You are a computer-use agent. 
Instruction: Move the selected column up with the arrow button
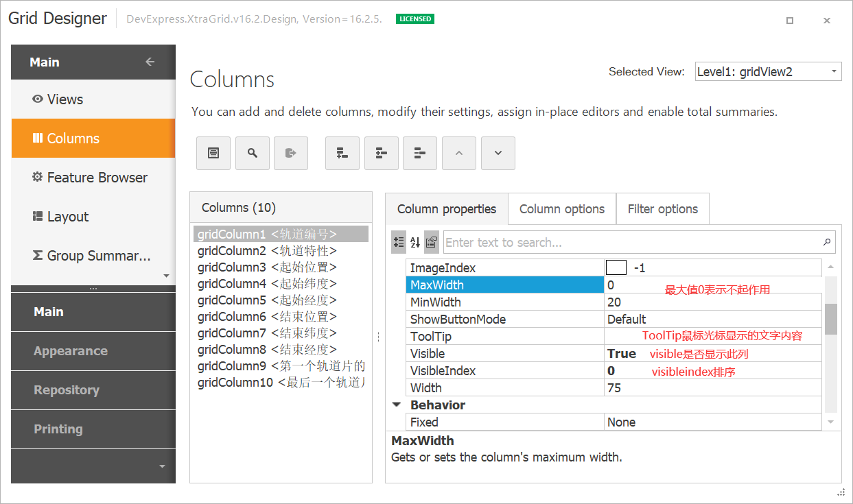[459, 153]
